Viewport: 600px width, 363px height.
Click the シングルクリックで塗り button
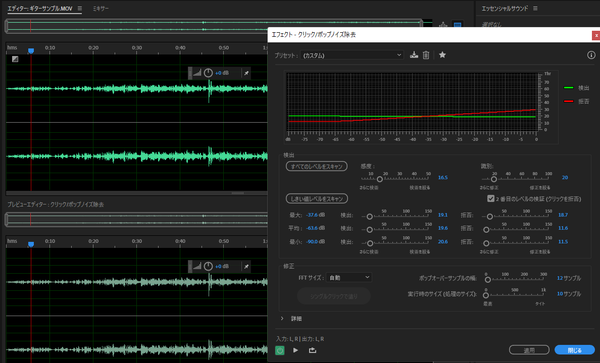click(x=334, y=296)
